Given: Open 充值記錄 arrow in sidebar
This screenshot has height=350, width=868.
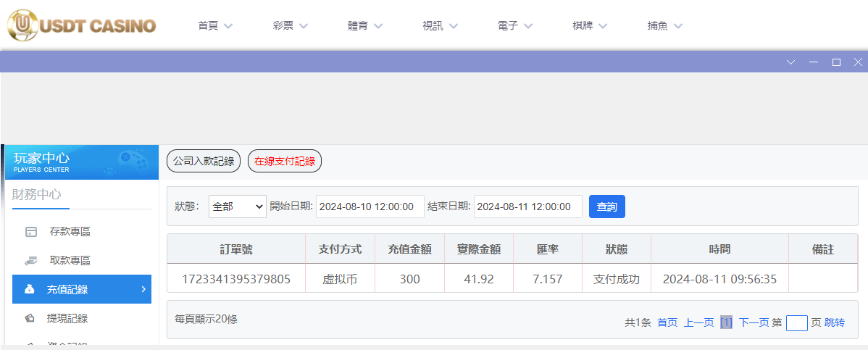Looking at the screenshot, I should coord(143,289).
